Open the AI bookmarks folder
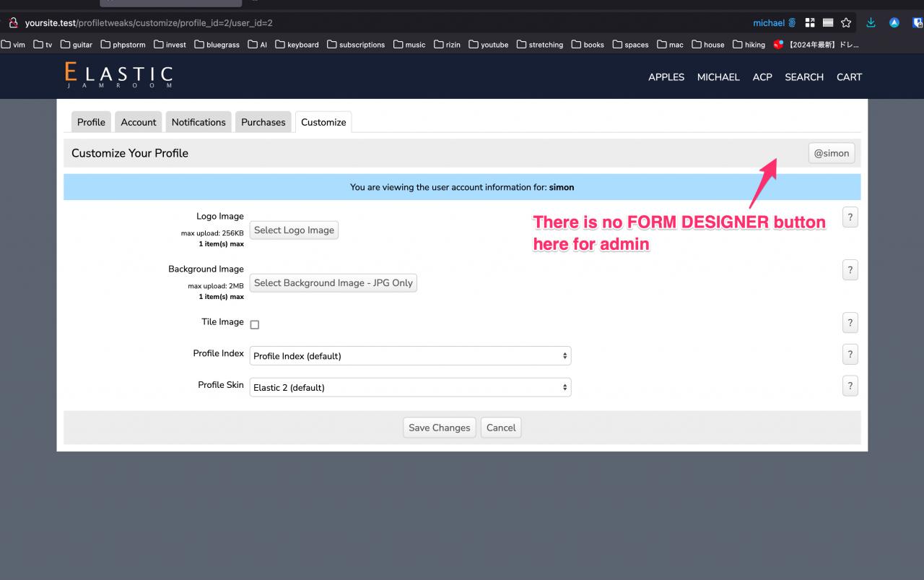This screenshot has height=580, width=924. 258,45
